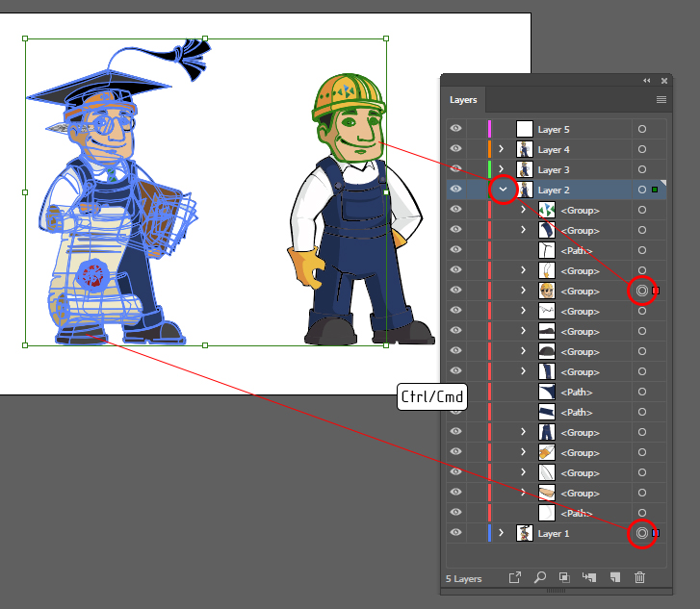Viewport: 700px width, 609px height.
Task: Toggle visibility of Layer 2
Action: [455, 189]
